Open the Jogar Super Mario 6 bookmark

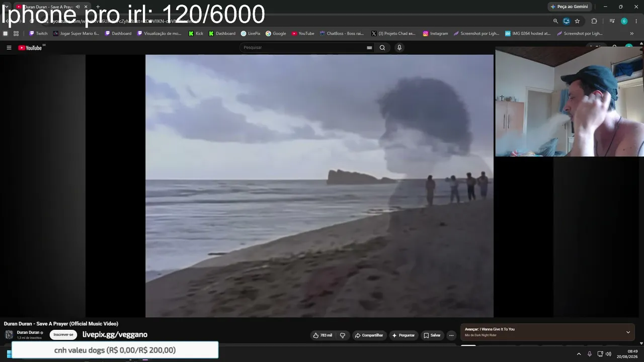(76, 34)
